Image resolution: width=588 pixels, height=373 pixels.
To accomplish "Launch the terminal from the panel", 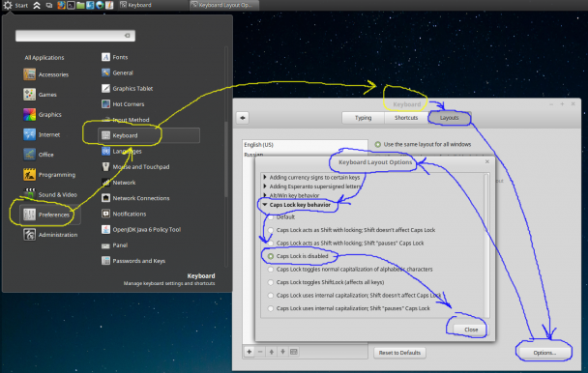I will click(x=71, y=5).
